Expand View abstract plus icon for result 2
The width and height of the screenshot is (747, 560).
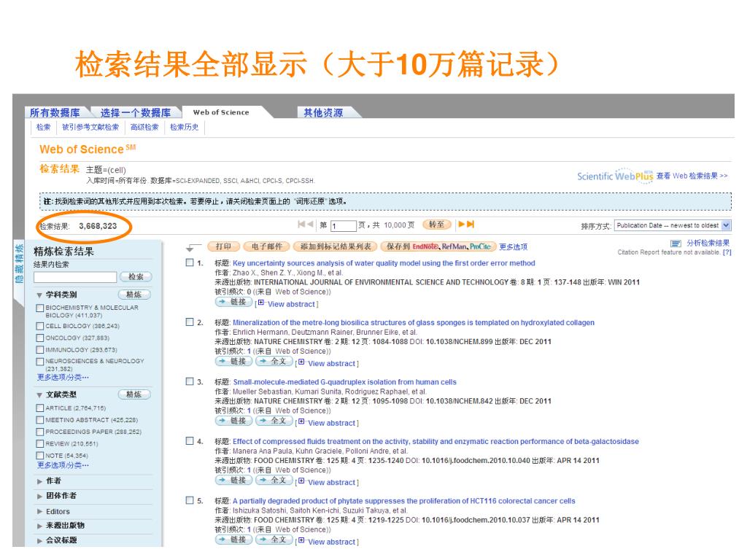coord(301,362)
